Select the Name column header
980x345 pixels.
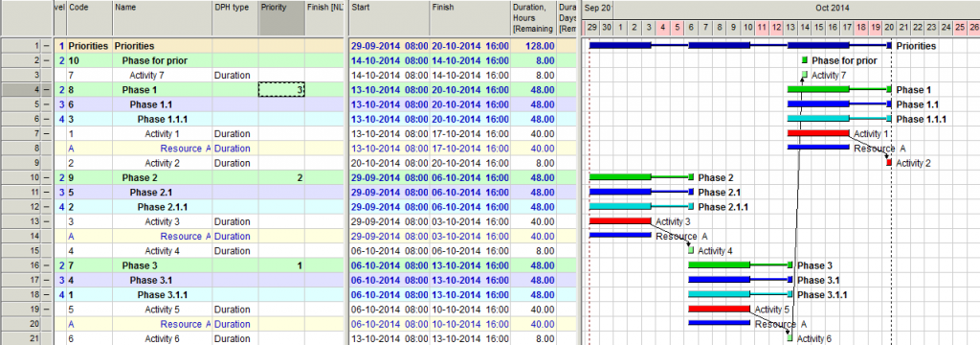coord(163,17)
